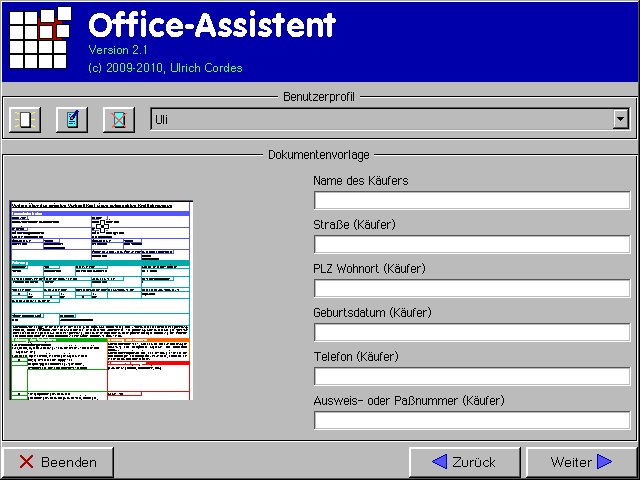This screenshot has width=640, height=480.
Task: Click the document template preview thumbnail
Action: click(x=99, y=300)
